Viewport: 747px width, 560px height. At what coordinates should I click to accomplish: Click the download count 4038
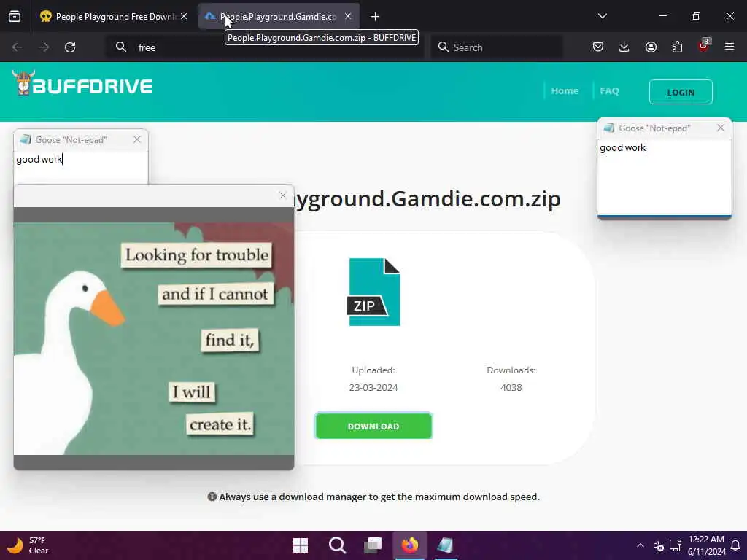pos(511,388)
